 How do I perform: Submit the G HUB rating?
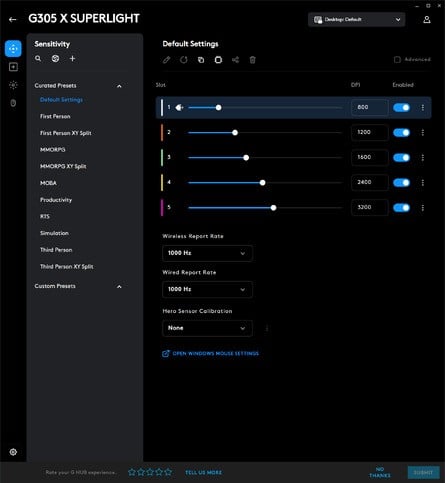tap(423, 472)
